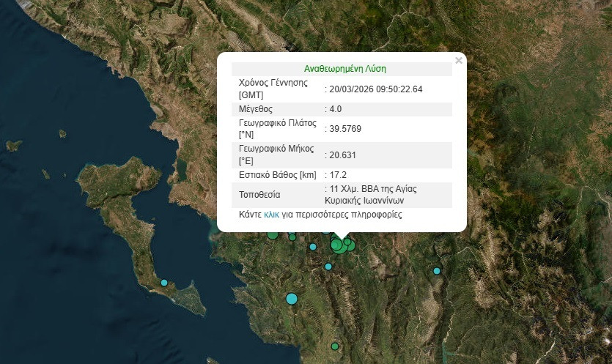
Task: Click the 'Τοποθεσία' label
Action: click(259, 195)
